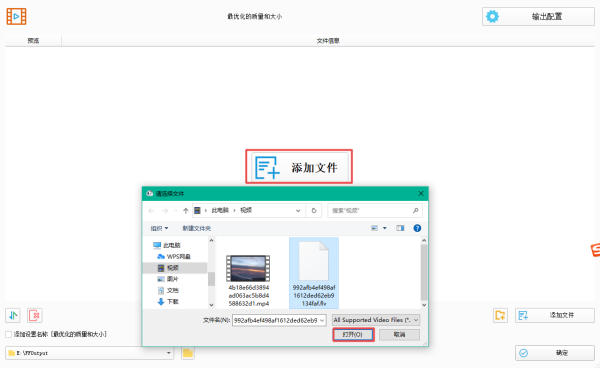Toggle the add setting name checkbox
The height and width of the screenshot is (368, 600).
(x=8, y=334)
